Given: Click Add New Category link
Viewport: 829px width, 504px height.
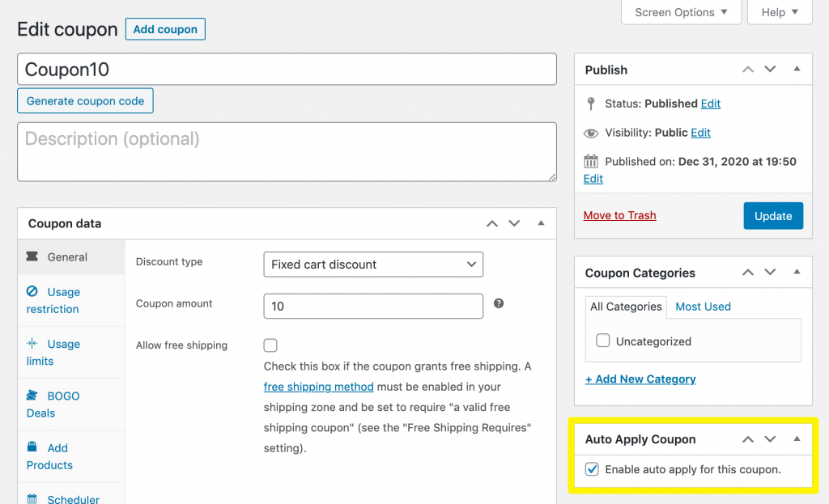Looking at the screenshot, I should point(640,379).
